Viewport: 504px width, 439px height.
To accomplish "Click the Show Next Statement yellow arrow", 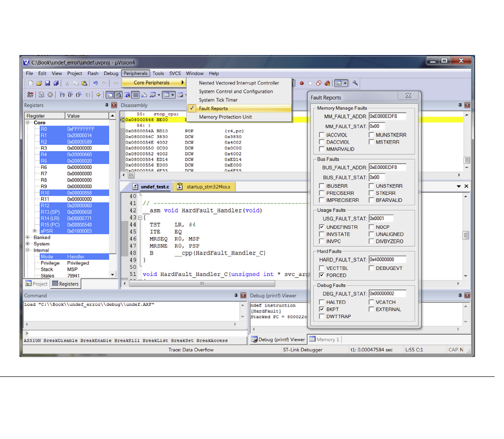I will pyautogui.click(x=98, y=95).
